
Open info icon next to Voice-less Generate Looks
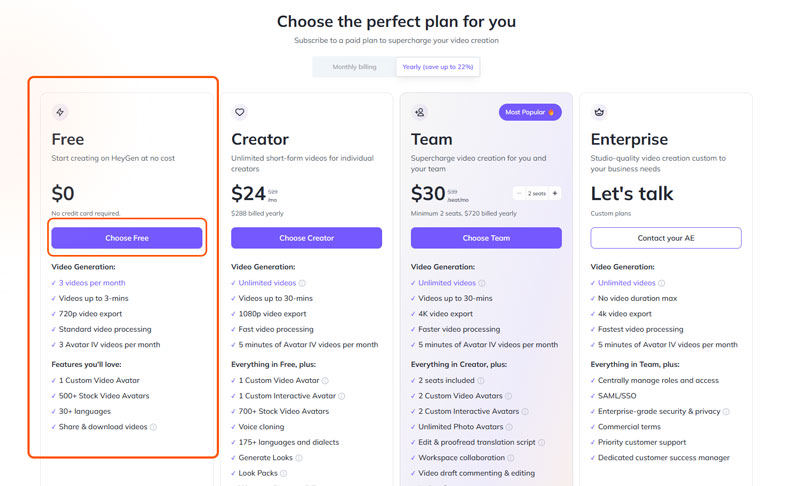(299, 458)
